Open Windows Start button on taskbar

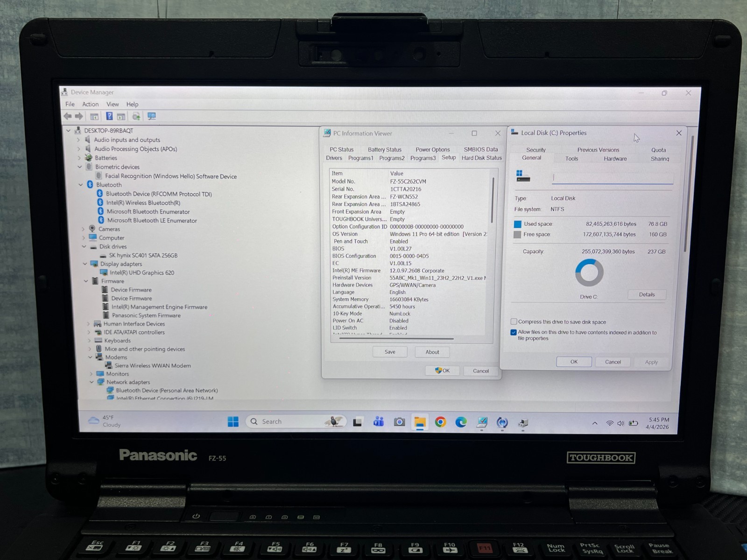[x=233, y=422]
